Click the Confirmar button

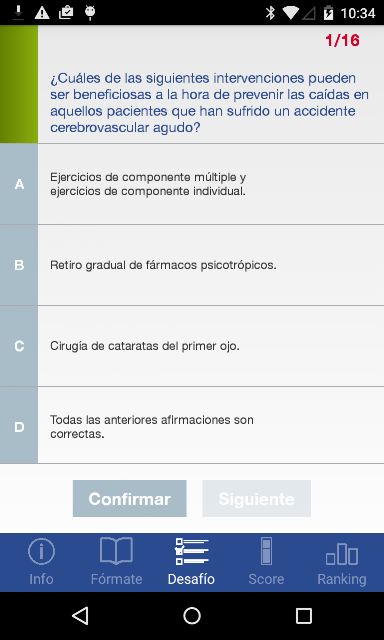[130, 498]
